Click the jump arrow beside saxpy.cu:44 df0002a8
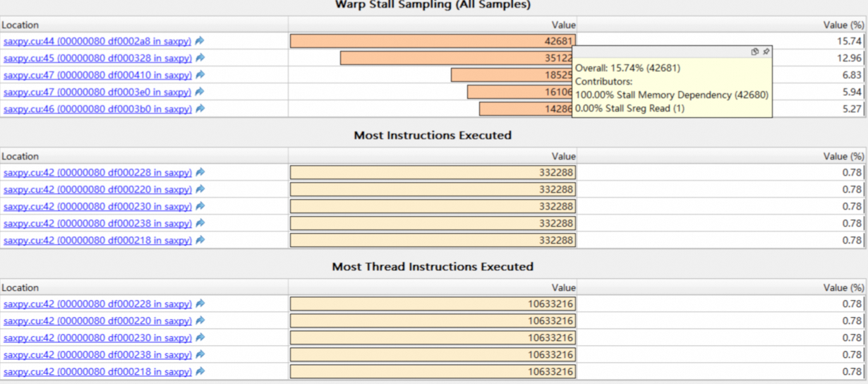Image resolution: width=868 pixels, height=384 pixels. (200, 41)
